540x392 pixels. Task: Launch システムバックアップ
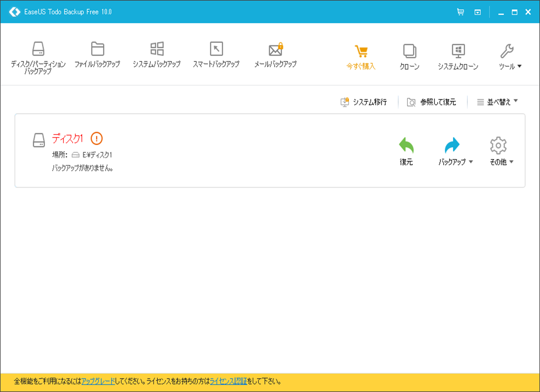[157, 54]
